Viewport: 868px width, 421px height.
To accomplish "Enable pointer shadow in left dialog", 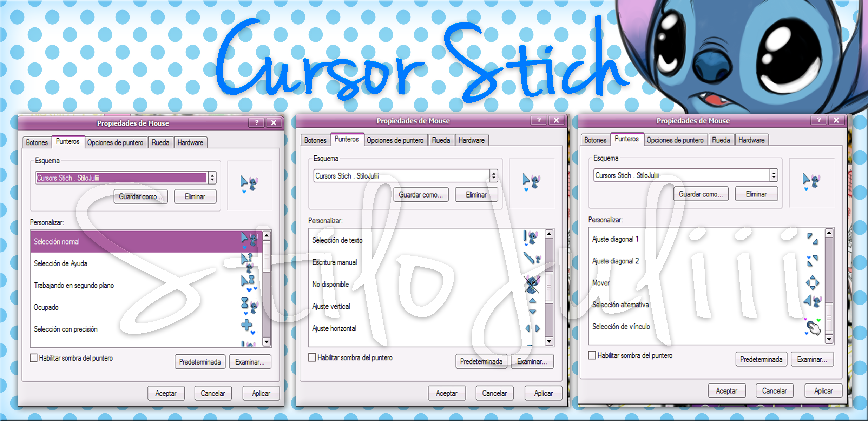I will tap(34, 358).
